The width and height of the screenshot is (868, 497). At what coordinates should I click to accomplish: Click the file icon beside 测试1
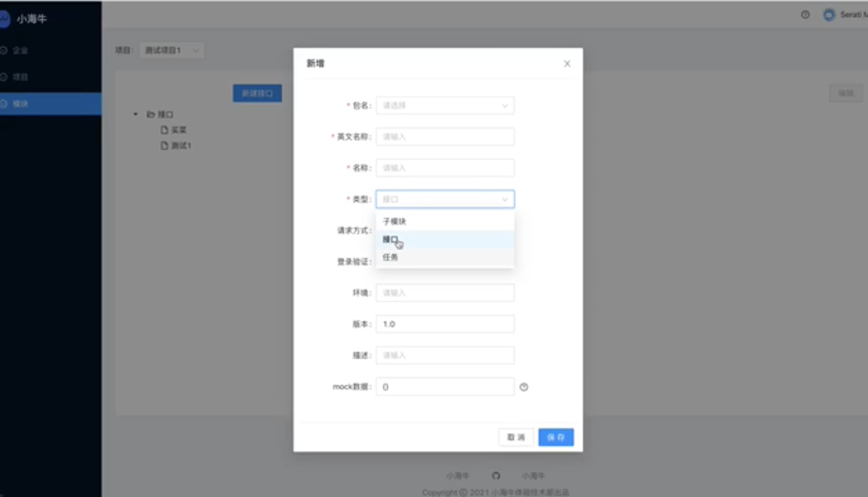click(x=165, y=146)
